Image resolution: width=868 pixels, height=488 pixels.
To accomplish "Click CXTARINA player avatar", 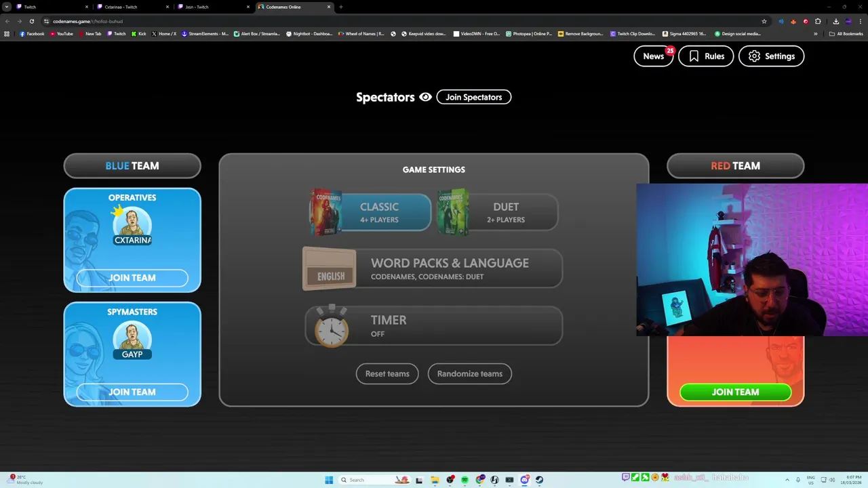I will 132,226.
